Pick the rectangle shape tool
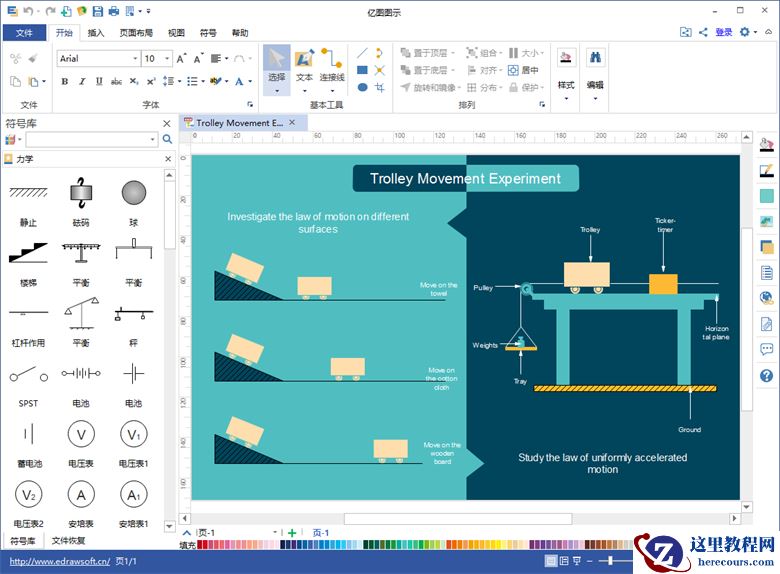The height and width of the screenshot is (574, 780). 362,70
